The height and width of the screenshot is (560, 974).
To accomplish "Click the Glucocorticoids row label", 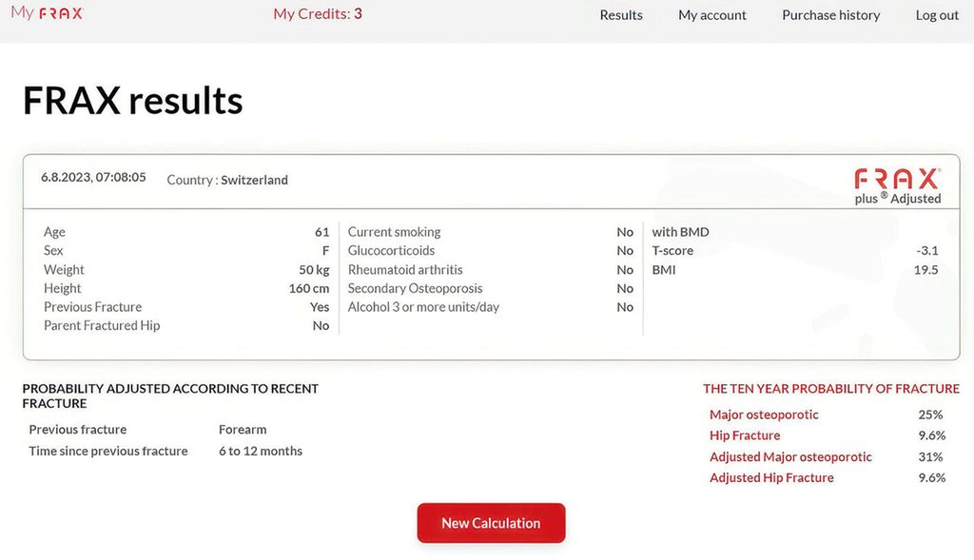I will [391, 251].
